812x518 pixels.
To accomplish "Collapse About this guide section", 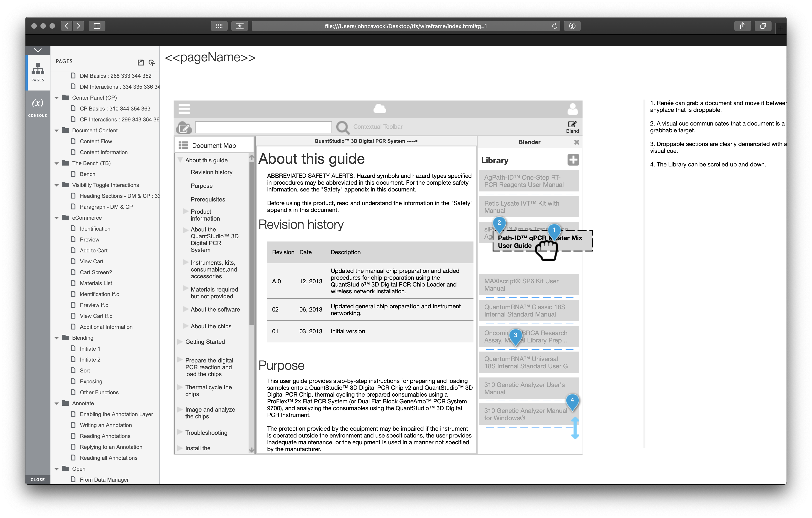I will 180,160.
